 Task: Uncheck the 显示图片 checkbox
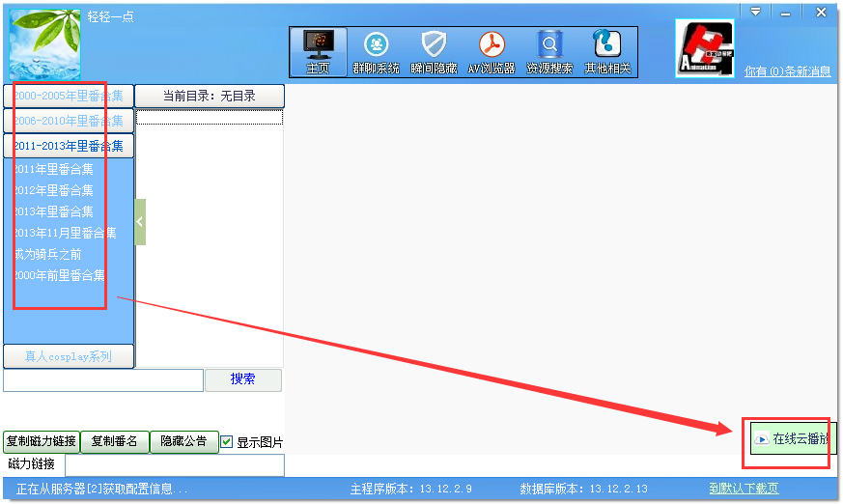tap(227, 442)
